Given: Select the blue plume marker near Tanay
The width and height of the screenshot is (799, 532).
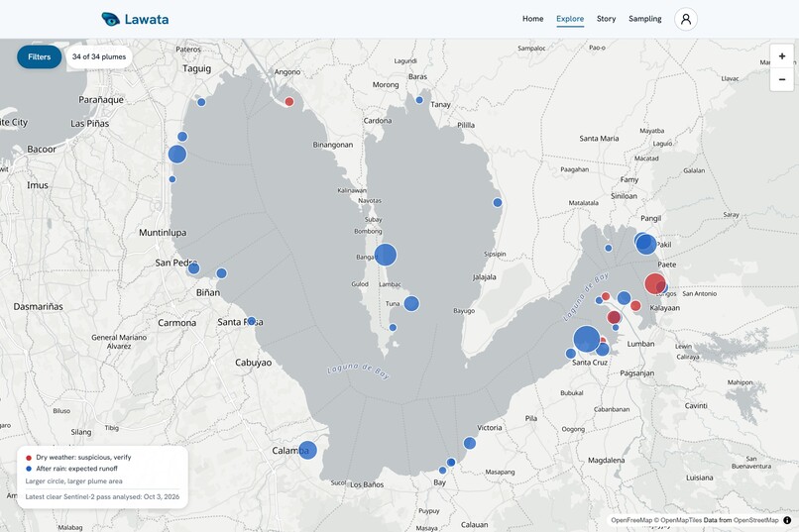Looking at the screenshot, I should [x=419, y=100].
